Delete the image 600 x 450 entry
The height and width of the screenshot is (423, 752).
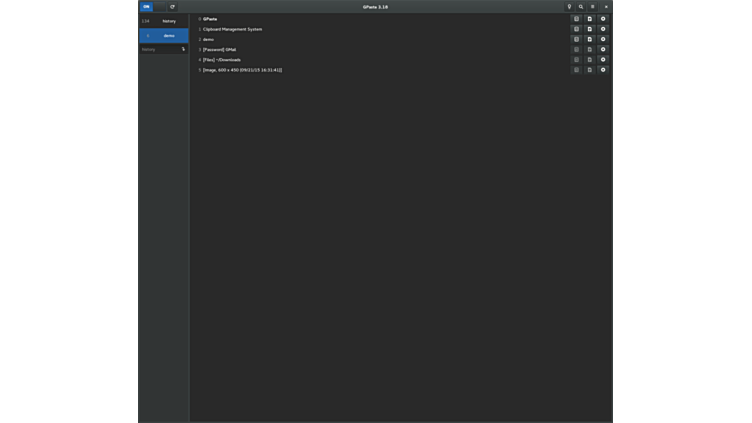point(603,70)
